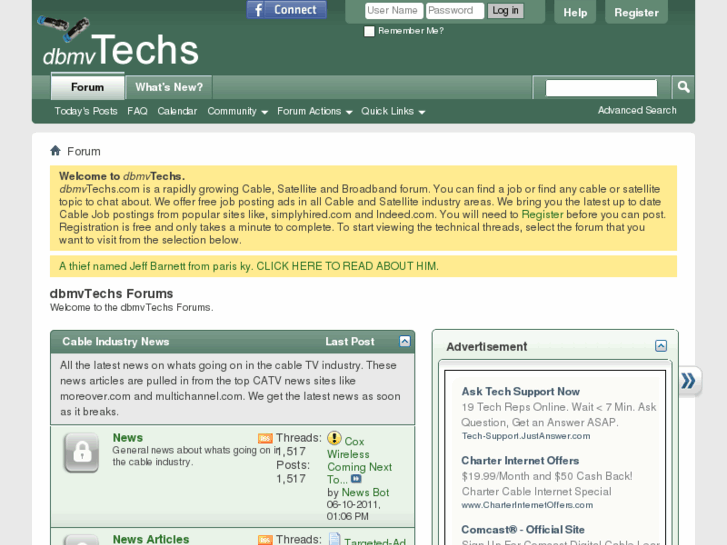Viewport: 727px width, 545px height.
Task: Click the News forum RSS feed icon
Action: pyautogui.click(x=265, y=438)
